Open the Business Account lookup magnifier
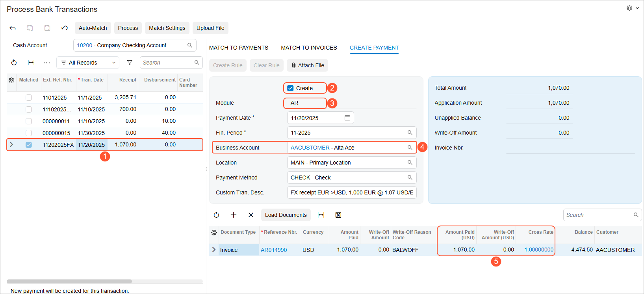This screenshot has width=644, height=294. pos(410,148)
